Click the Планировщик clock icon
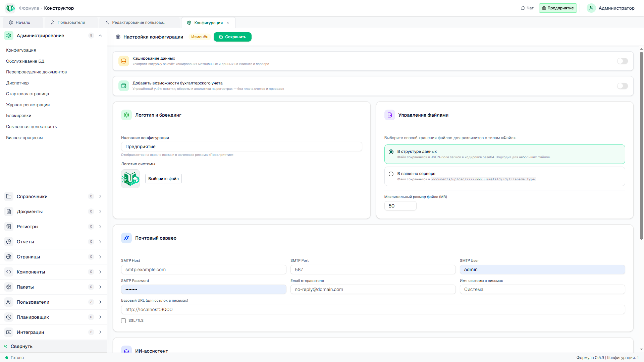This screenshot has width=644, height=362. 9,317
